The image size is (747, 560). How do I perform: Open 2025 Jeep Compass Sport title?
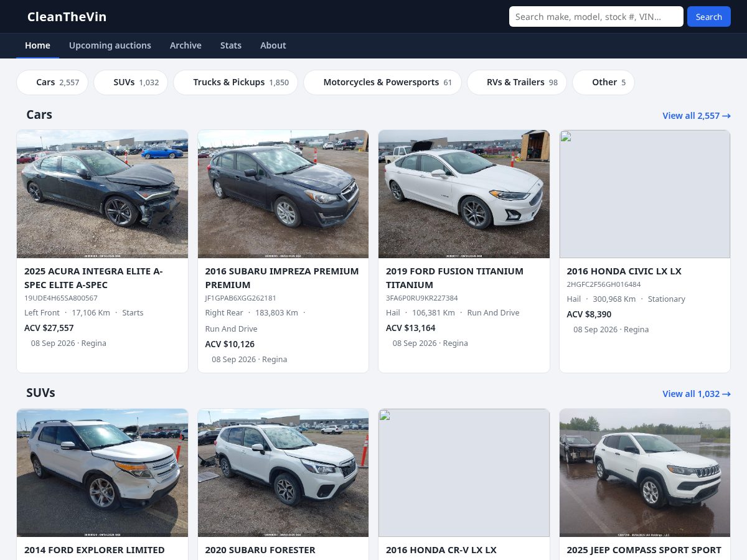(644, 550)
